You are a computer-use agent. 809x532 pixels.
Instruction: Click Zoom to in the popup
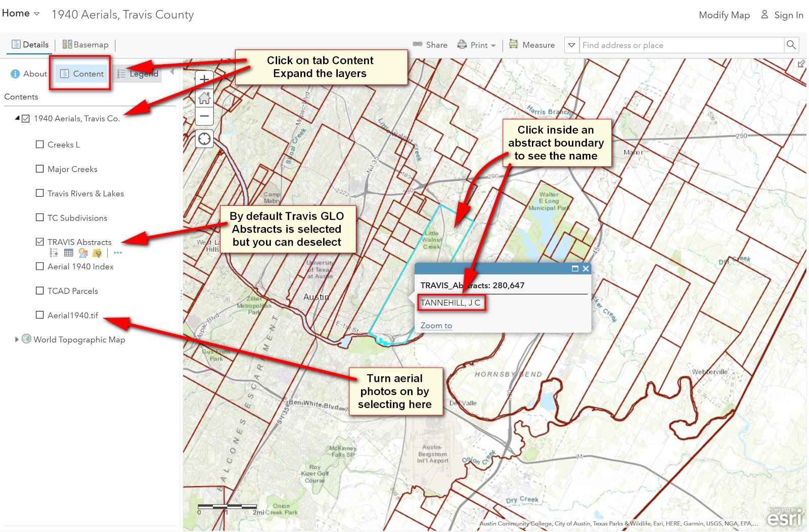[x=435, y=325]
